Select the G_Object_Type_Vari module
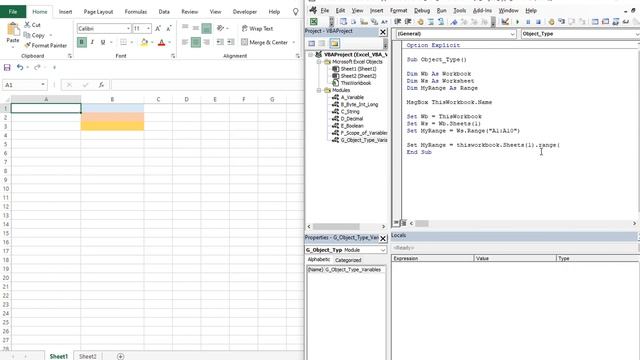Screen dimensions: 640x360 pos(360,140)
